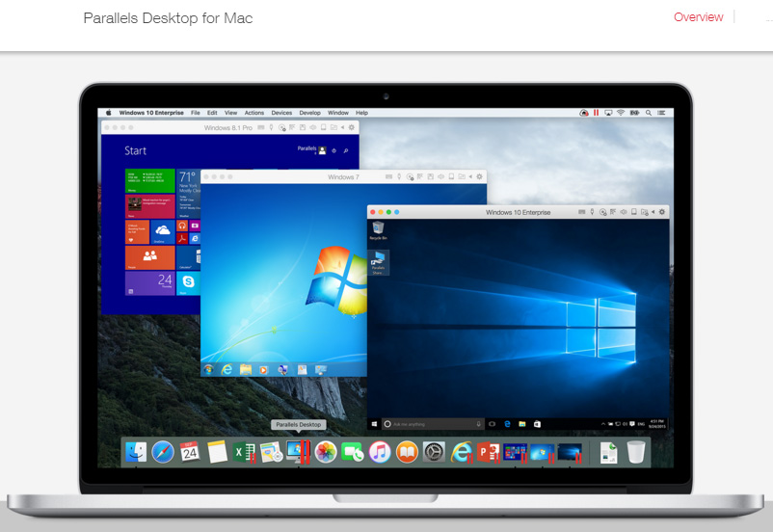The width and height of the screenshot is (773, 532).
Task: Open PowerPoint in the Dock
Action: [489, 452]
